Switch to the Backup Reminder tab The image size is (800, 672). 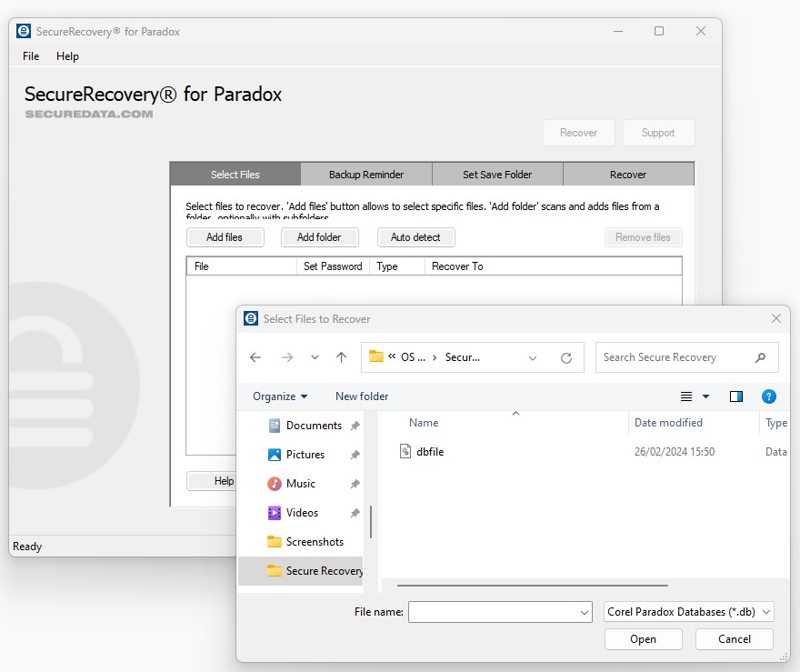click(366, 175)
